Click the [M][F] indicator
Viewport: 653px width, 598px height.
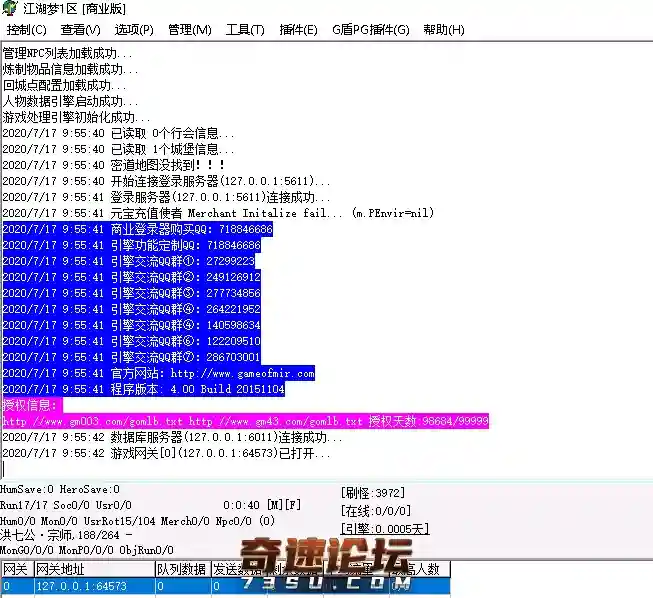pos(284,505)
